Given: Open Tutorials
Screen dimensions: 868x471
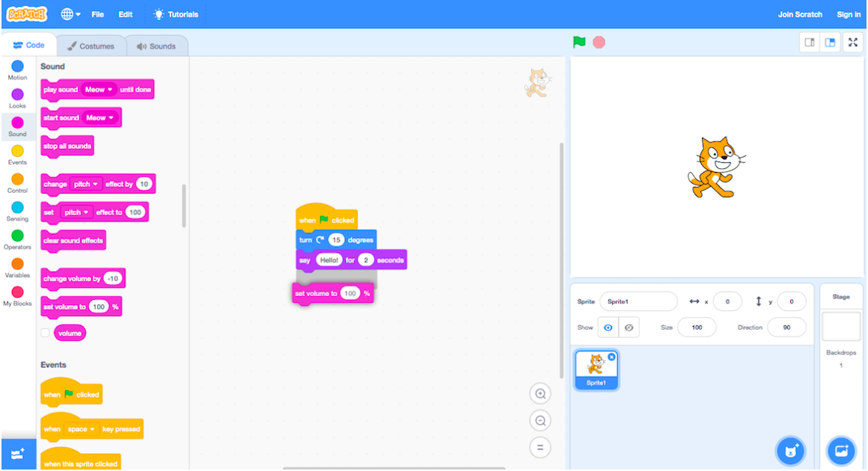Looking at the screenshot, I should tap(176, 14).
